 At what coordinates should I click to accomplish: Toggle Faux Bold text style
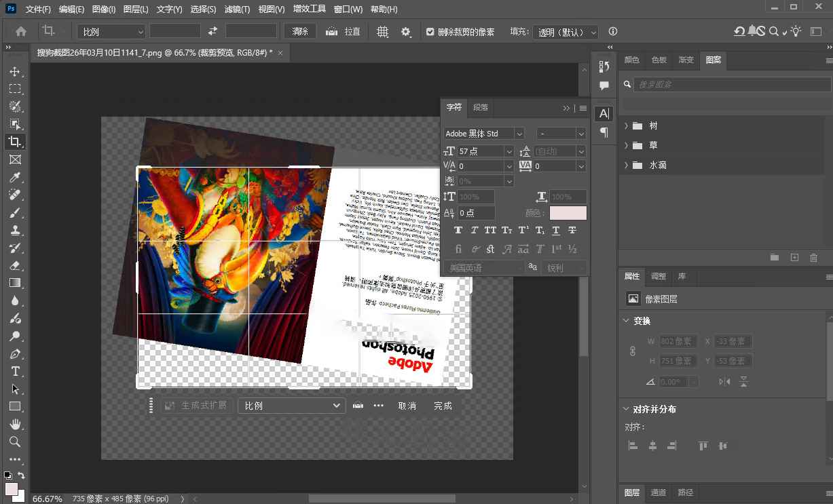458,231
